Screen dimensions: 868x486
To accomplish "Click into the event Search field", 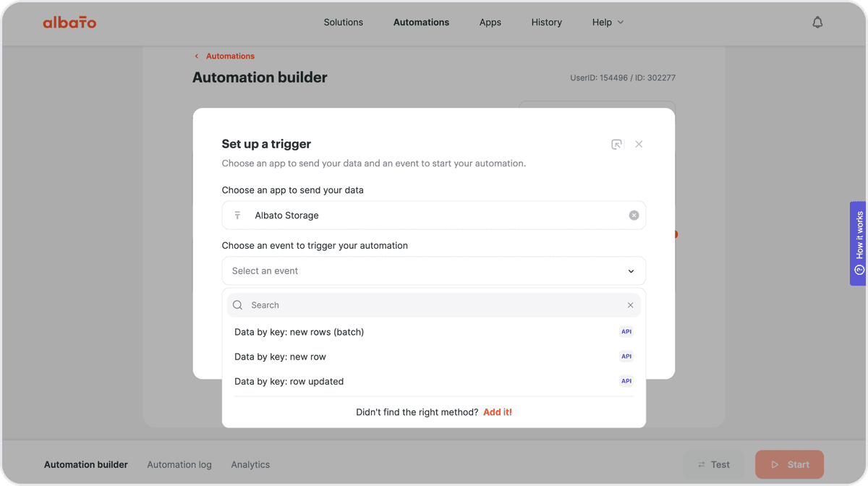I will 434,305.
